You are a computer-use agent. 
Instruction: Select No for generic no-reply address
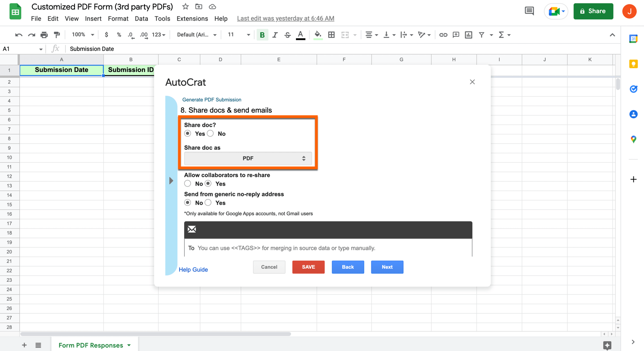click(x=188, y=203)
